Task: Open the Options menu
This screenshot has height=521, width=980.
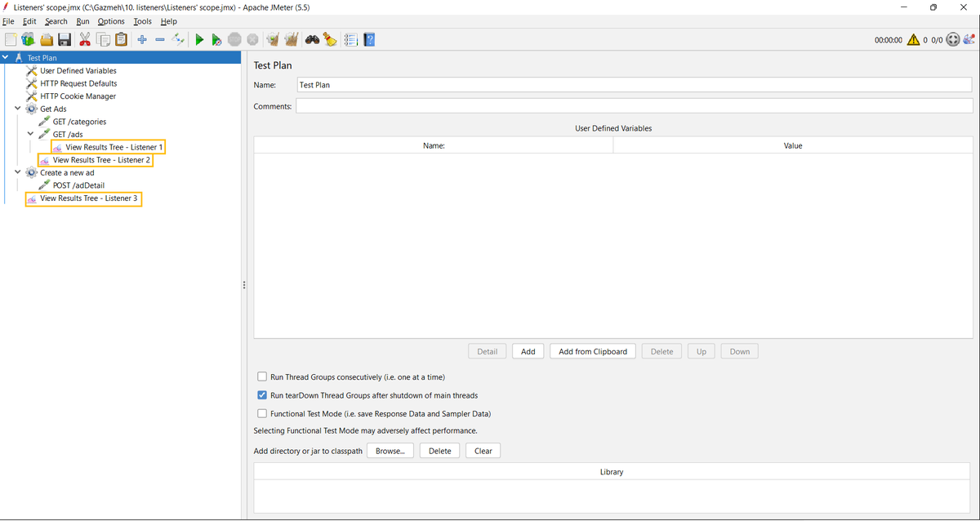Action: (x=111, y=21)
